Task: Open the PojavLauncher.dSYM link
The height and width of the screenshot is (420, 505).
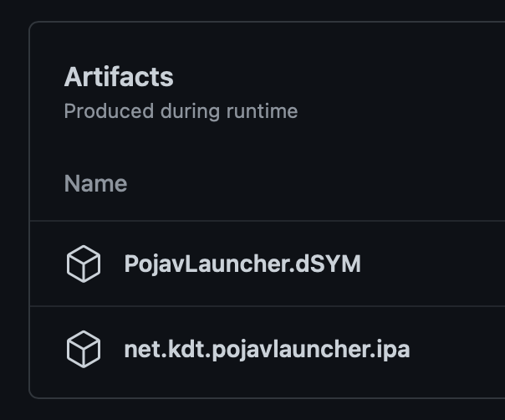Action: (x=242, y=264)
